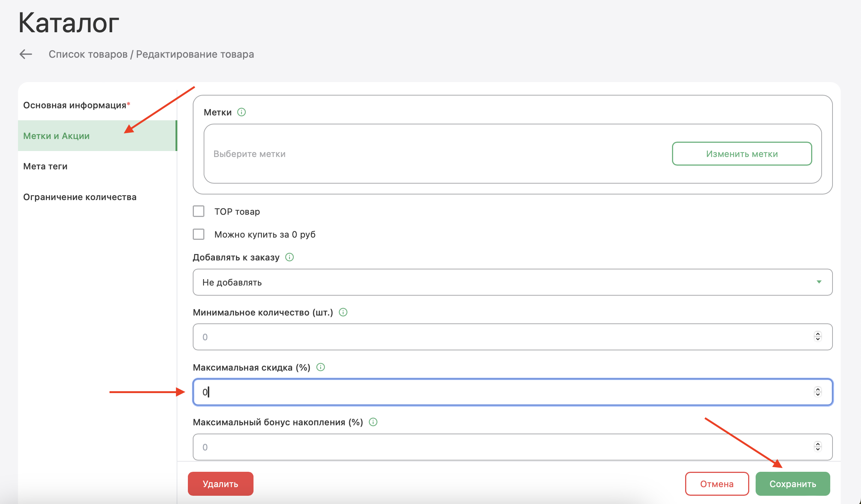Click stepper arrows in Минимальное количество field
The width and height of the screenshot is (861, 504).
(x=818, y=336)
